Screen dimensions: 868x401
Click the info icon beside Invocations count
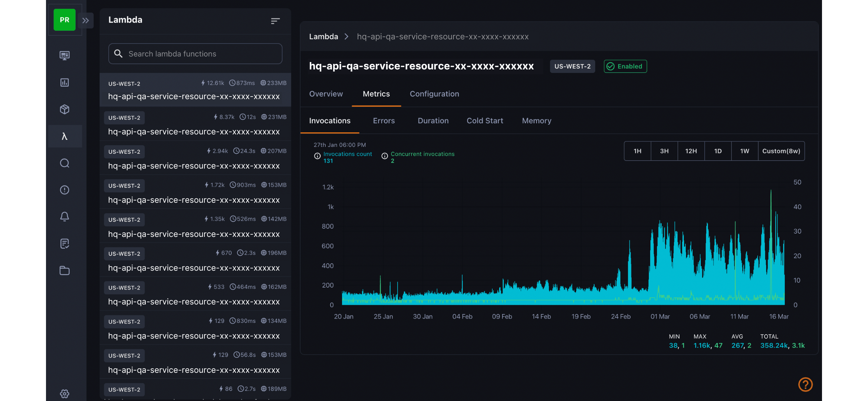pyautogui.click(x=318, y=156)
